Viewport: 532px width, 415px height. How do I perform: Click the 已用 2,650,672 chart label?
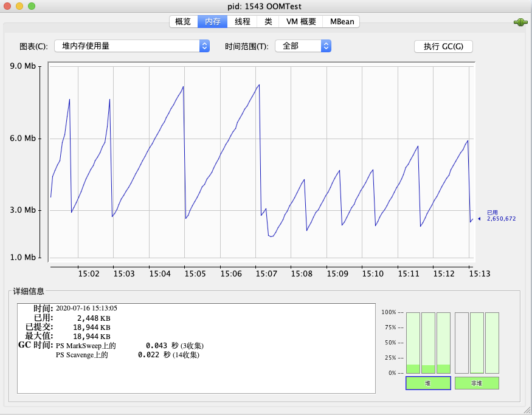click(x=501, y=216)
